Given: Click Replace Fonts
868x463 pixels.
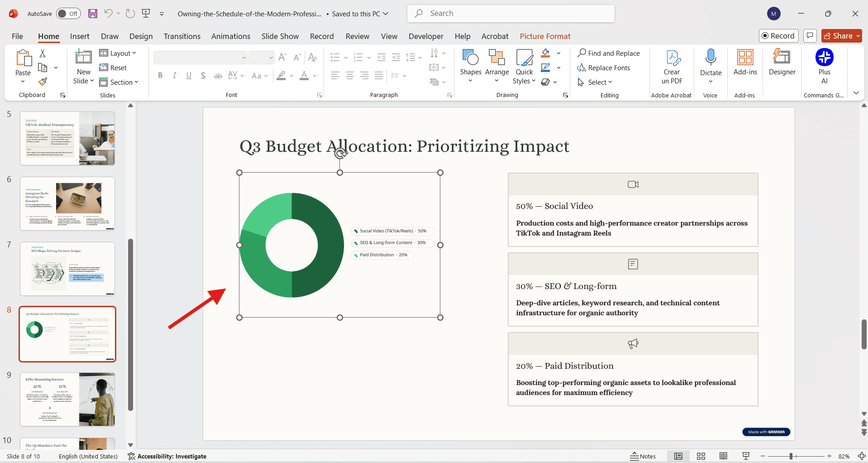Looking at the screenshot, I should point(604,68).
